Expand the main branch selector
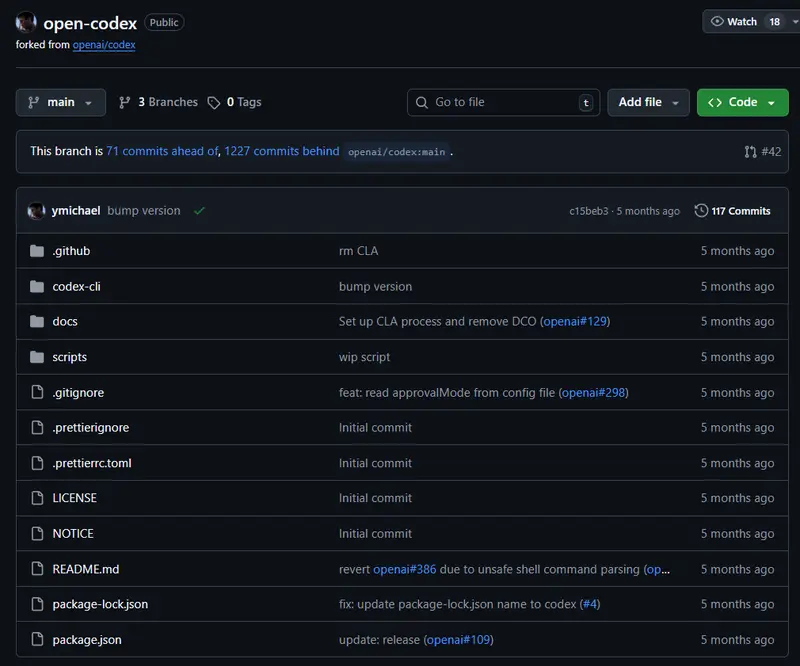The width and height of the screenshot is (800, 666). [59, 102]
